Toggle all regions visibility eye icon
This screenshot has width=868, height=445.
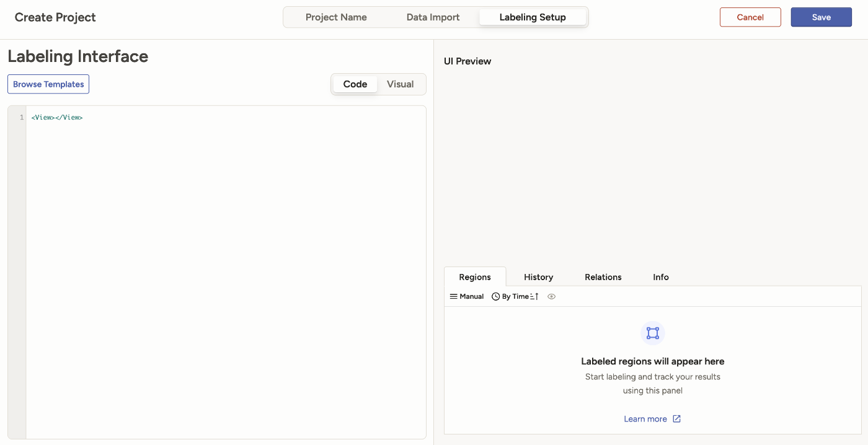click(x=552, y=296)
